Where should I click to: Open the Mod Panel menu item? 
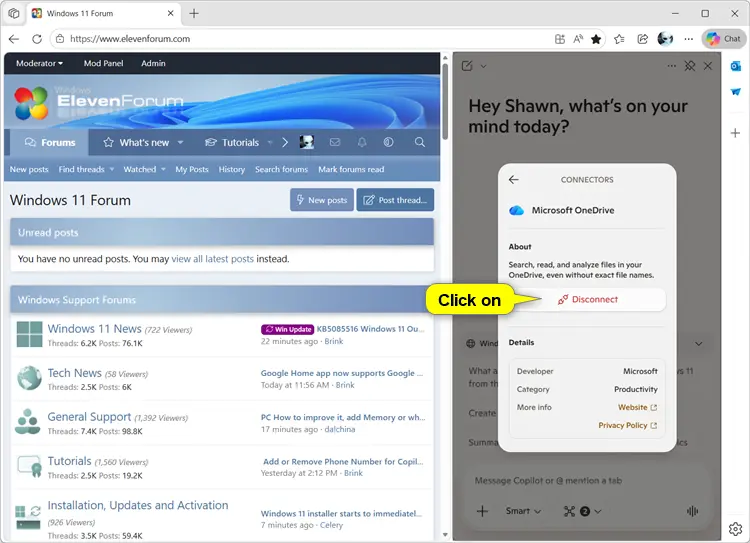(x=103, y=63)
